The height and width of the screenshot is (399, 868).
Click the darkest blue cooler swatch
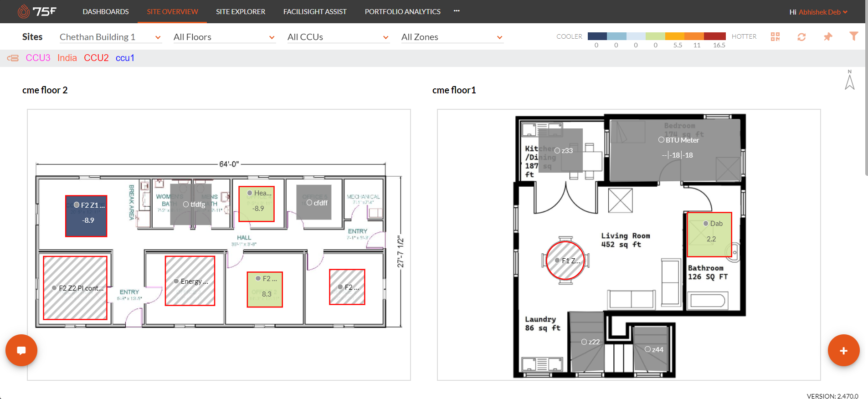[x=597, y=36]
